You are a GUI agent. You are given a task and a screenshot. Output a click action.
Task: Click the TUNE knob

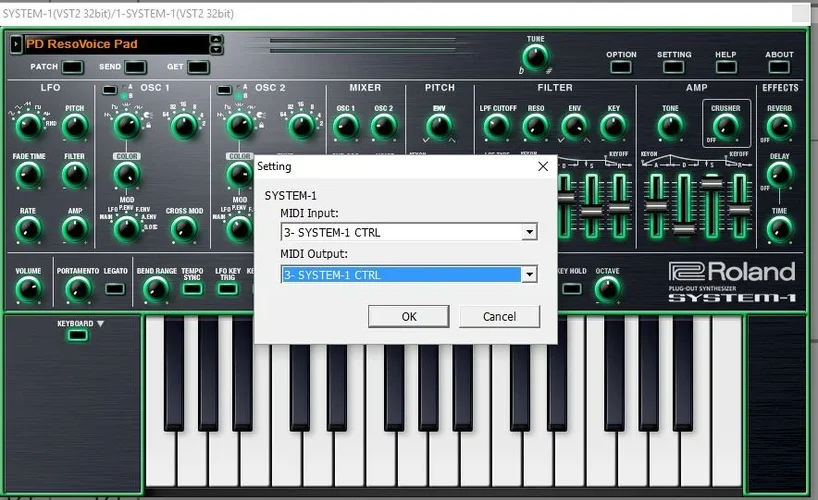pyautogui.click(x=535, y=57)
